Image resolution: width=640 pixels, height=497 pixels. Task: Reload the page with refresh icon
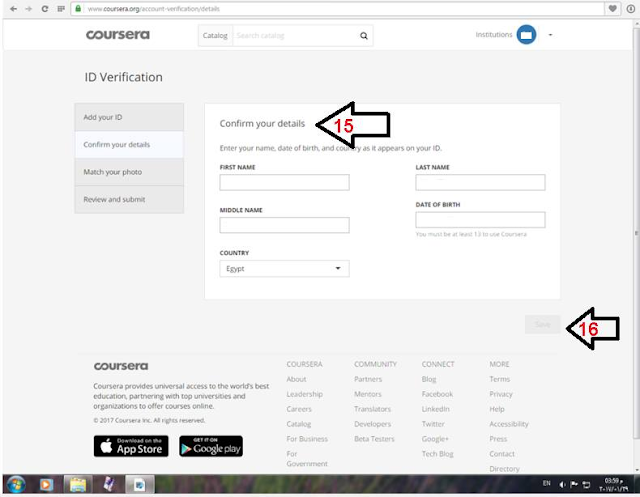pyautogui.click(x=45, y=9)
